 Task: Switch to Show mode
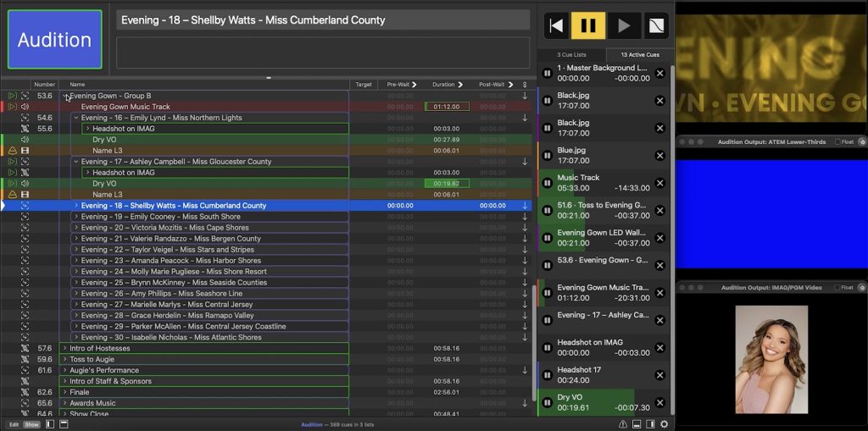(31, 424)
